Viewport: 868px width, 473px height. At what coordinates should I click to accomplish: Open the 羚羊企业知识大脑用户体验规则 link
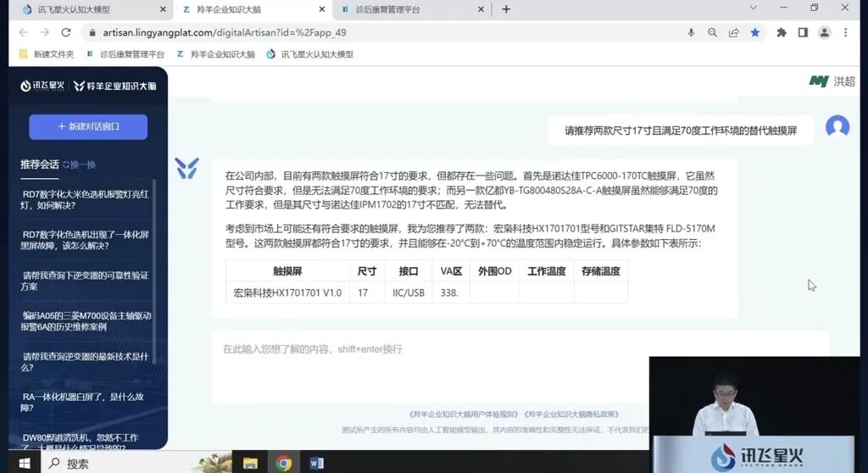tap(464, 415)
